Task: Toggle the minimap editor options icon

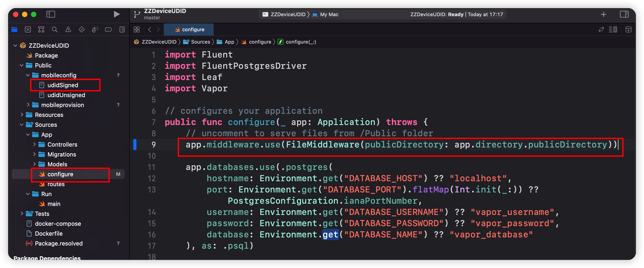Action: (x=613, y=29)
